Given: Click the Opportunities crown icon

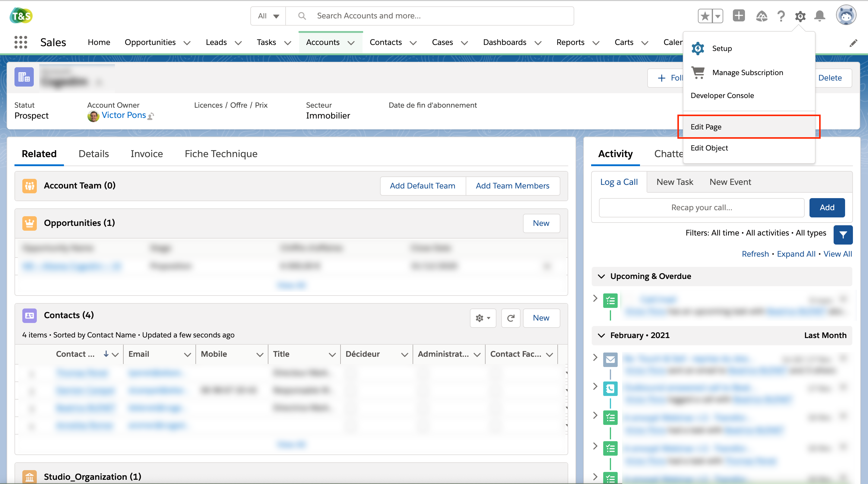Looking at the screenshot, I should [x=29, y=223].
